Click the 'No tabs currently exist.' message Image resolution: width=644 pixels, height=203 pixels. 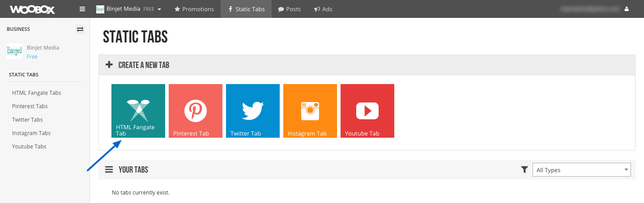[141, 193]
